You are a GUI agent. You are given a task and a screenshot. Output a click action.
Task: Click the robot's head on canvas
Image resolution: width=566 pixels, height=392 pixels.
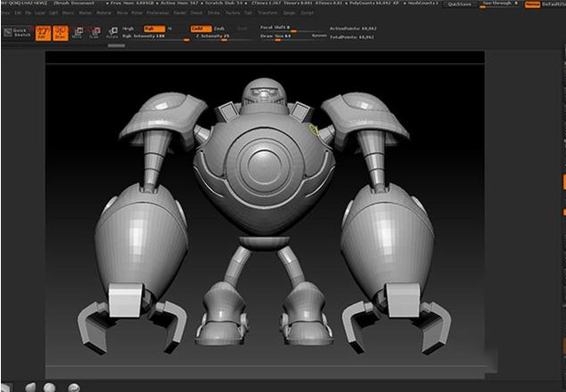pos(264,93)
